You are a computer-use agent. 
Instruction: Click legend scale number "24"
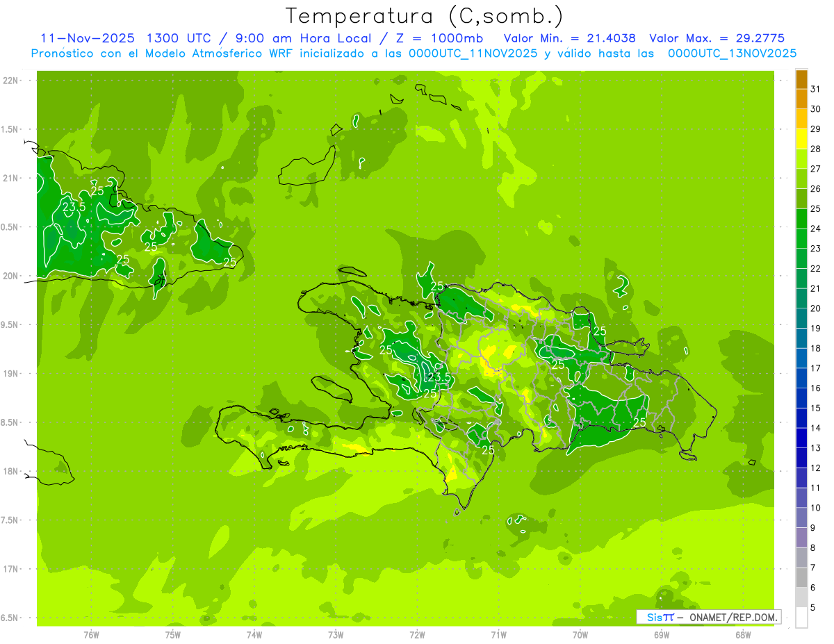[816, 229]
